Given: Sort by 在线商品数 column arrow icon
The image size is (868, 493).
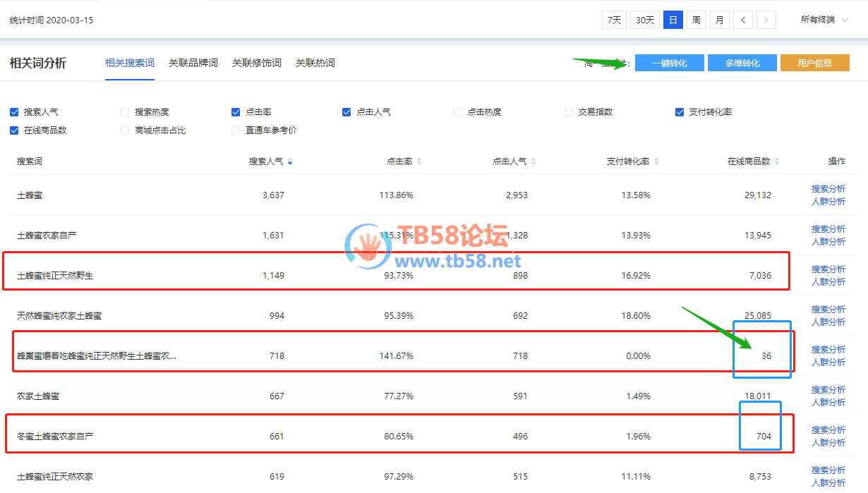Looking at the screenshot, I should click(777, 162).
